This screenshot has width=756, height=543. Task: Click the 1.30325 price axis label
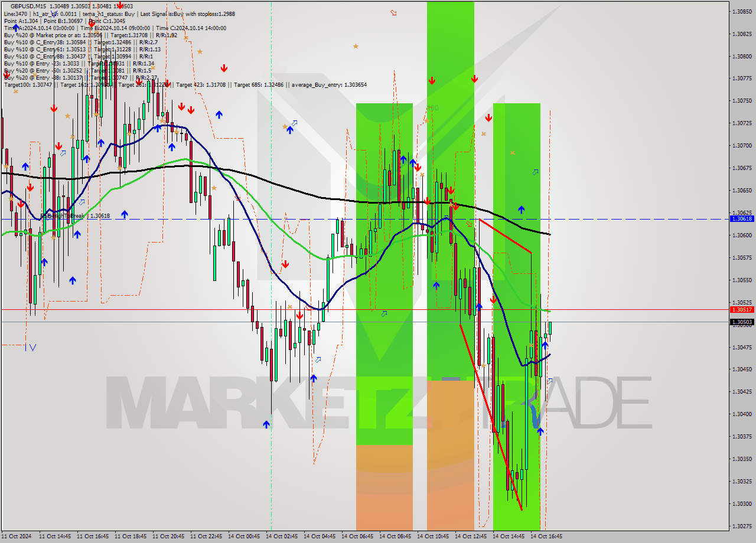click(x=742, y=481)
